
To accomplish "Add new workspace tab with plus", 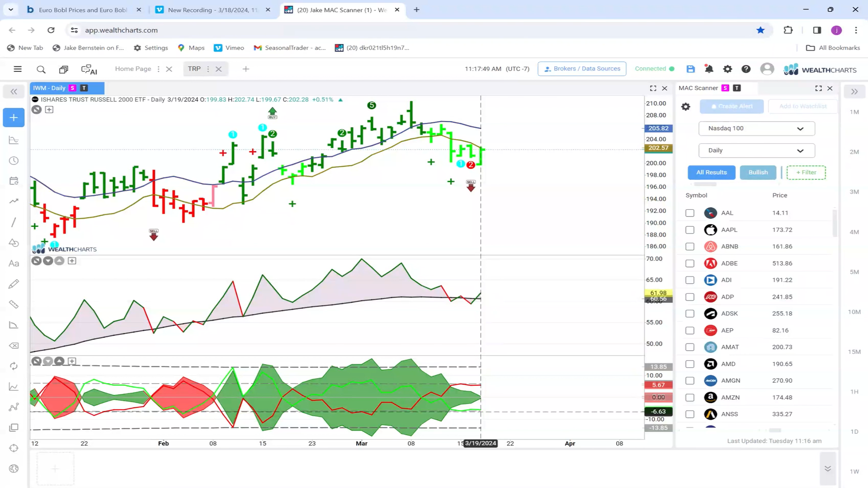I will [245, 69].
